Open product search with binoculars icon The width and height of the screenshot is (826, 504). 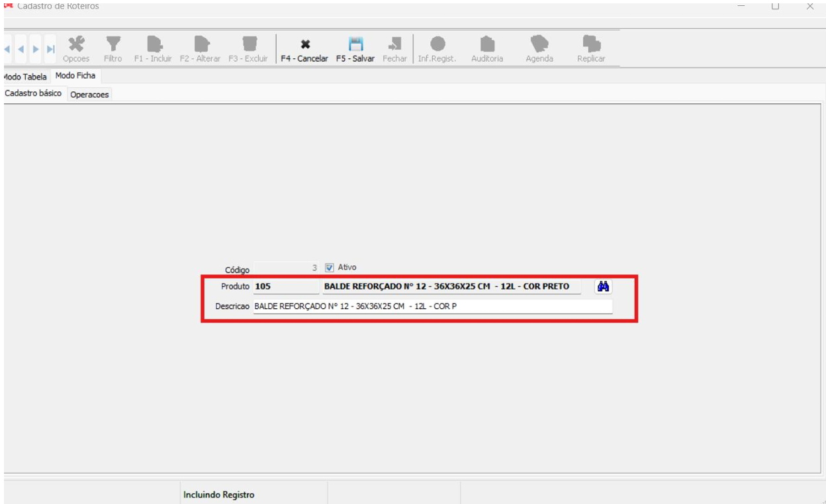pyautogui.click(x=602, y=286)
